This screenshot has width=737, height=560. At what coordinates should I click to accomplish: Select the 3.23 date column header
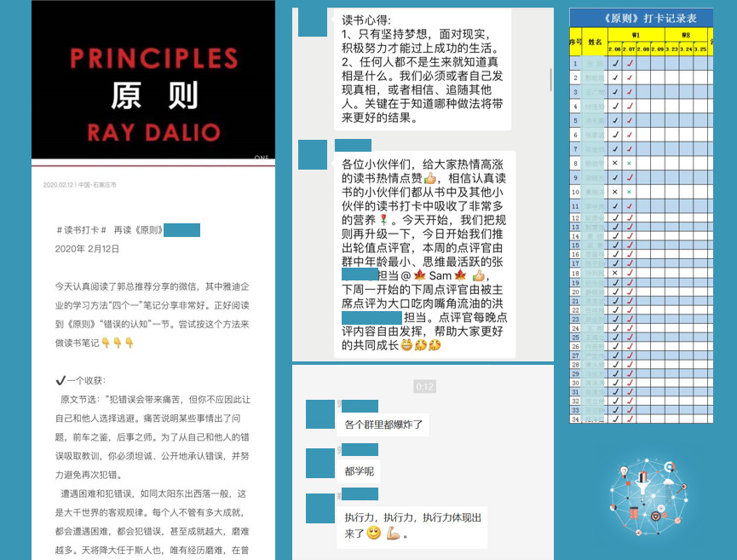pyautogui.click(x=672, y=49)
